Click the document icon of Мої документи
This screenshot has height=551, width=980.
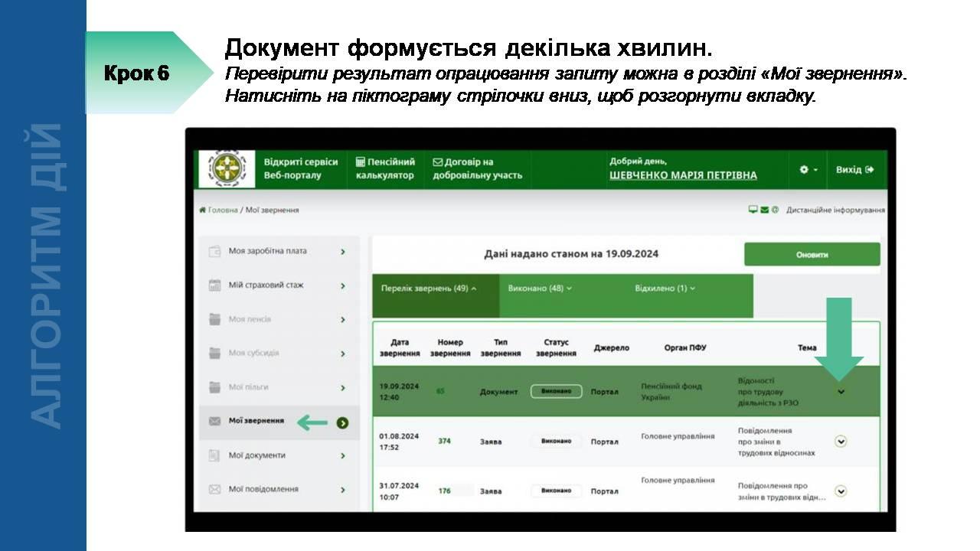click(215, 455)
